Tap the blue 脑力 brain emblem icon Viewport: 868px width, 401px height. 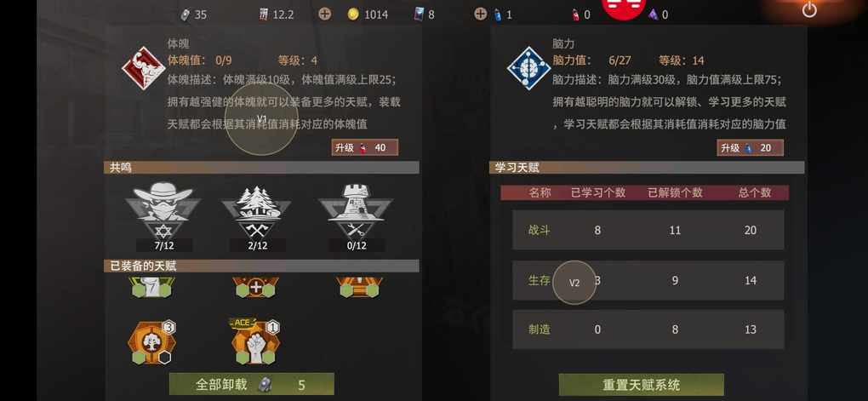point(528,68)
